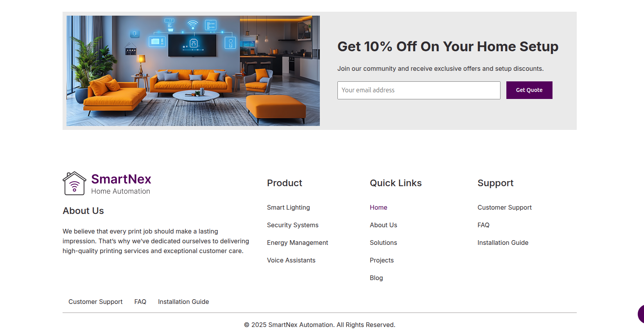
Task: Click the SmartNex house logo icon
Action: coord(74,183)
